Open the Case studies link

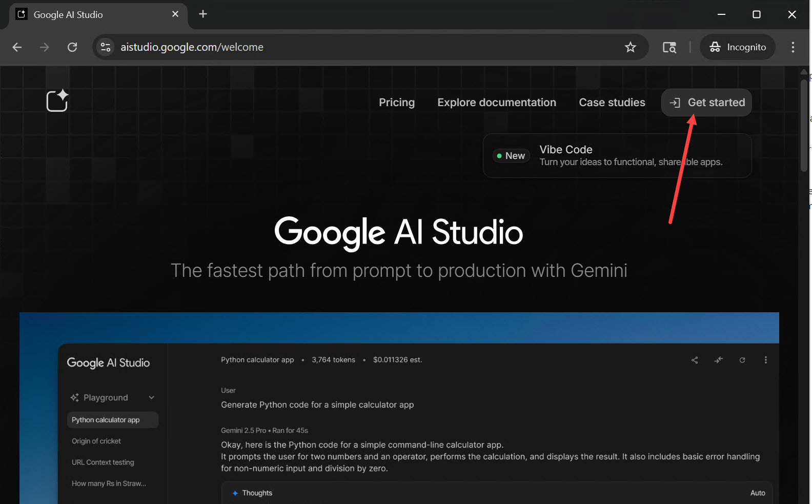[612, 103]
